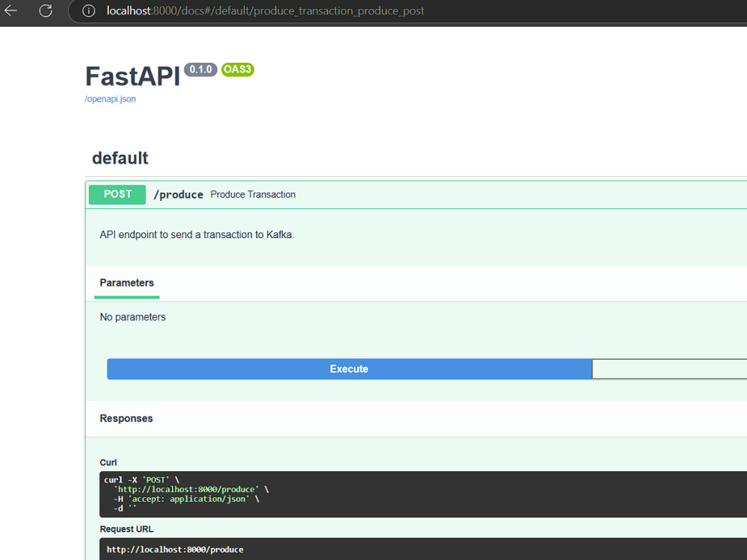Click the Produce Transaction summary text
The image size is (747, 560).
tap(253, 194)
